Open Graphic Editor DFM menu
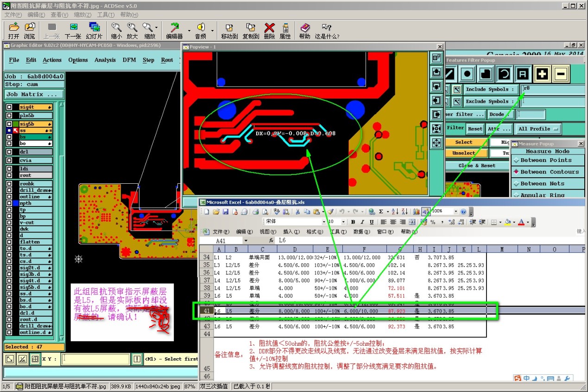The height and width of the screenshot is (392, 588). 129,60
